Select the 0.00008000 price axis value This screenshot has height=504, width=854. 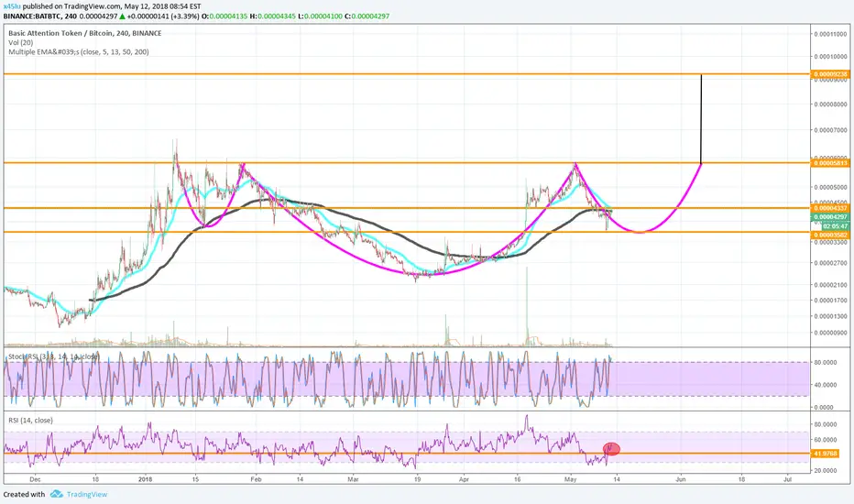tap(830, 104)
